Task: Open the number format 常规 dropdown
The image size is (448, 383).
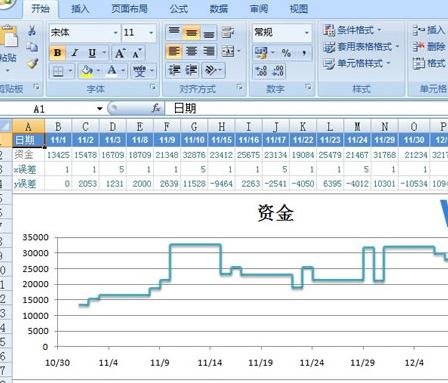Action: (306, 33)
